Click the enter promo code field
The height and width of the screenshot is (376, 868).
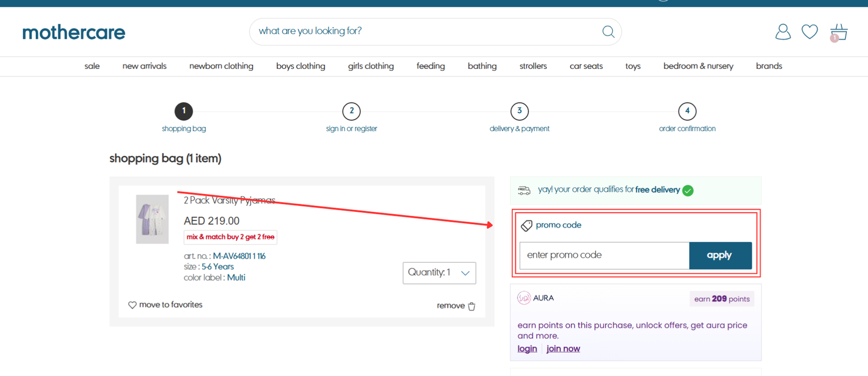(604, 255)
